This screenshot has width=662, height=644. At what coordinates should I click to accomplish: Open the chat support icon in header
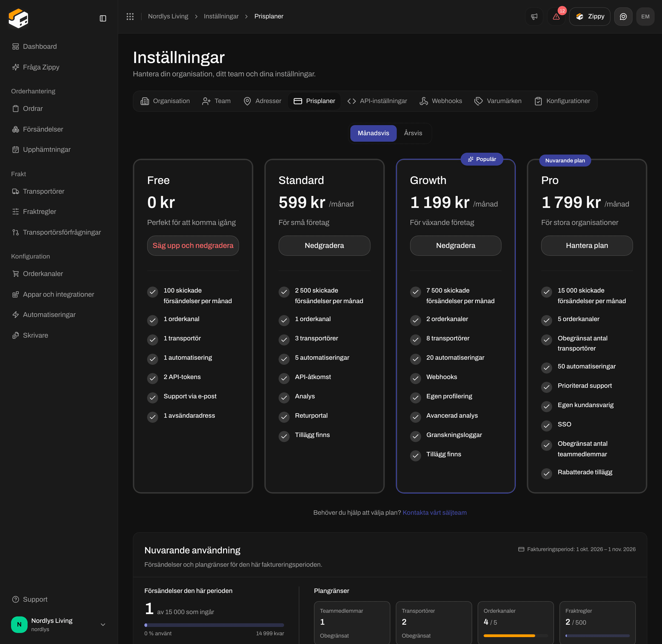click(623, 17)
